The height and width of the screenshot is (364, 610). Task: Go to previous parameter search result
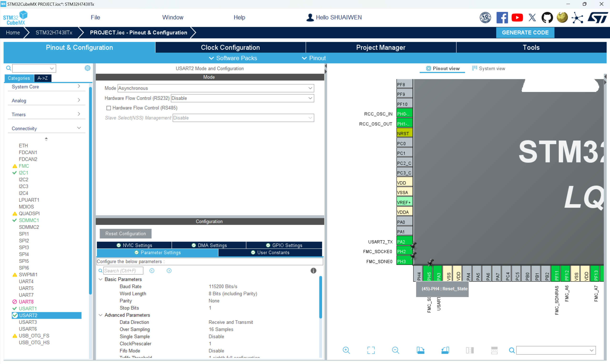point(152,271)
